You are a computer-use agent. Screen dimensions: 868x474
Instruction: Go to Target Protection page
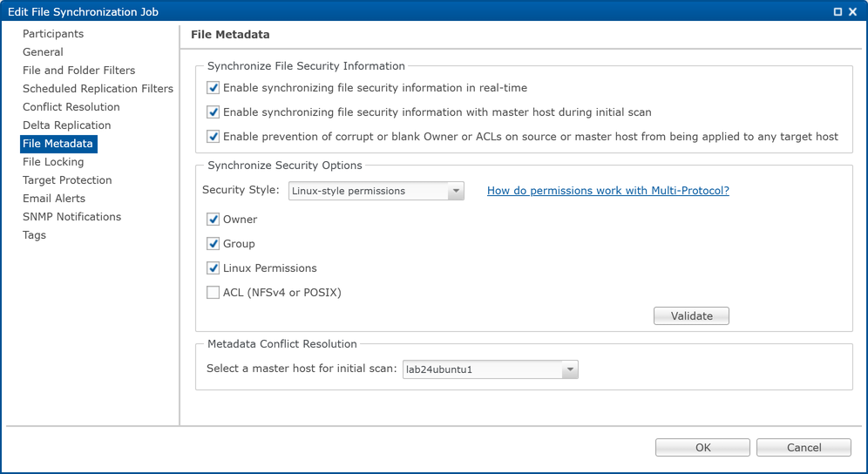click(67, 180)
